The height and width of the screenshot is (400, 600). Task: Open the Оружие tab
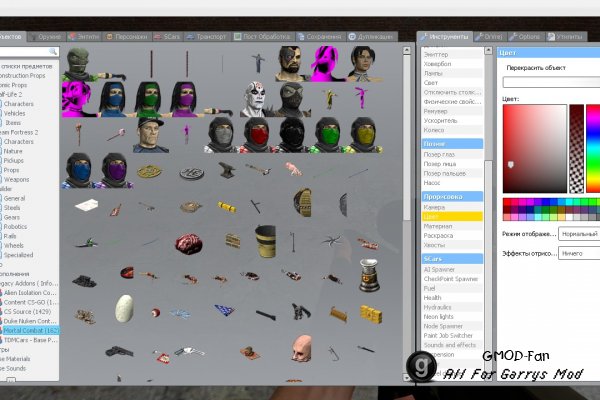click(x=46, y=37)
